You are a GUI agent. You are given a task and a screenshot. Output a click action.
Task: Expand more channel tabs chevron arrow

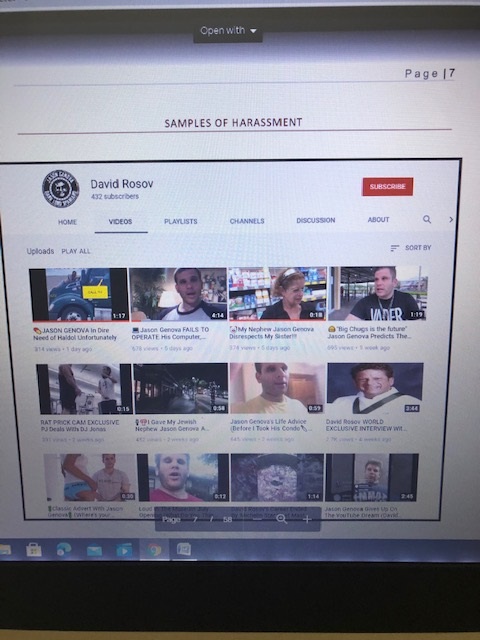point(451,220)
